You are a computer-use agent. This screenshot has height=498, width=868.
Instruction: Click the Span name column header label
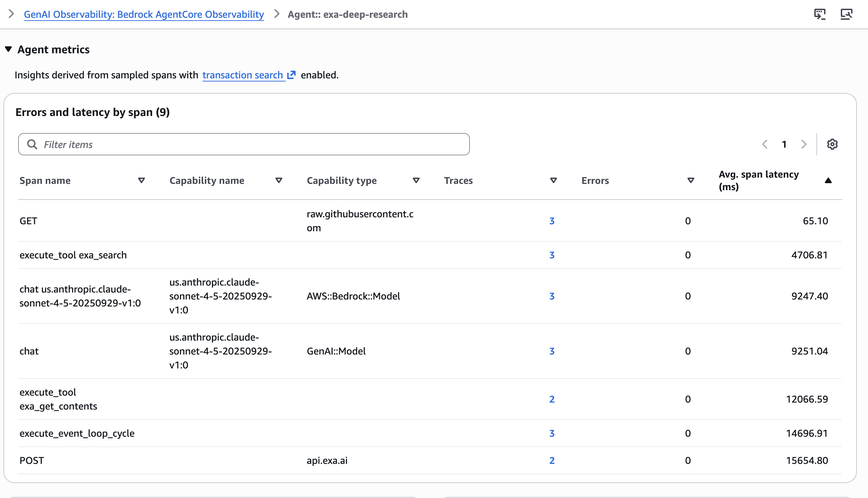pyautogui.click(x=45, y=180)
